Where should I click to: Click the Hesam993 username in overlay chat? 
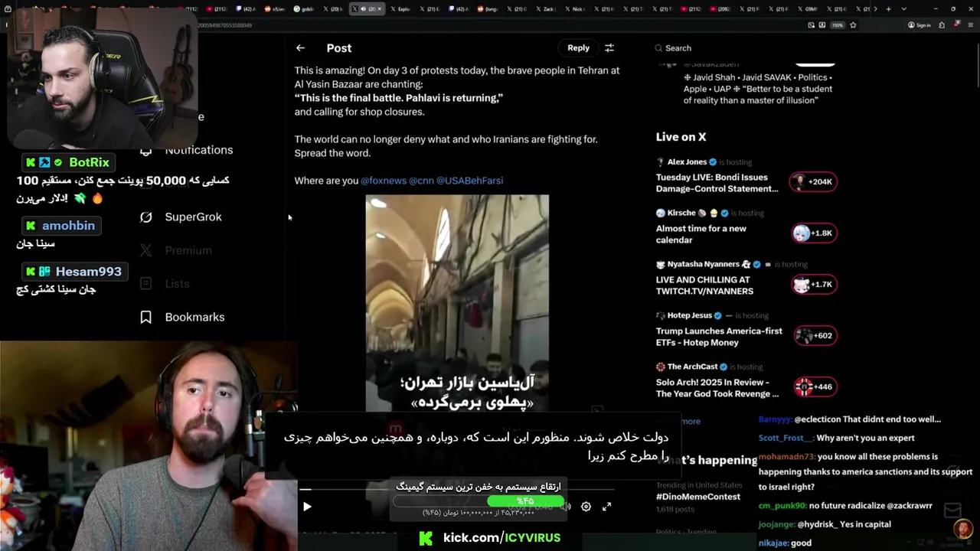[88, 272]
